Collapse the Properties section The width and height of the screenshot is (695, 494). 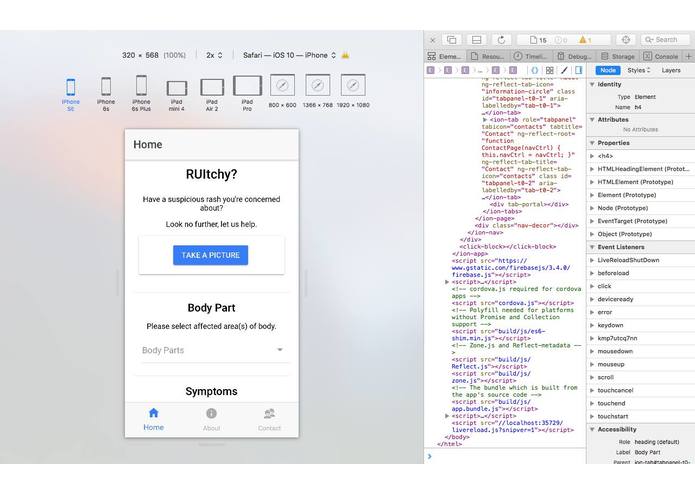(592, 143)
